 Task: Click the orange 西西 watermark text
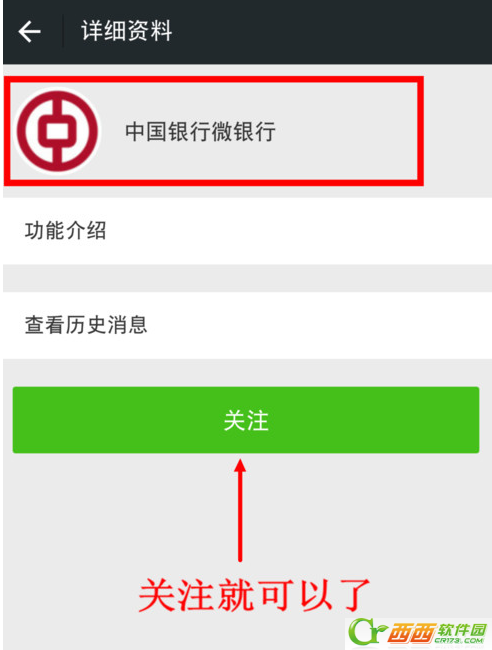[x=412, y=633]
